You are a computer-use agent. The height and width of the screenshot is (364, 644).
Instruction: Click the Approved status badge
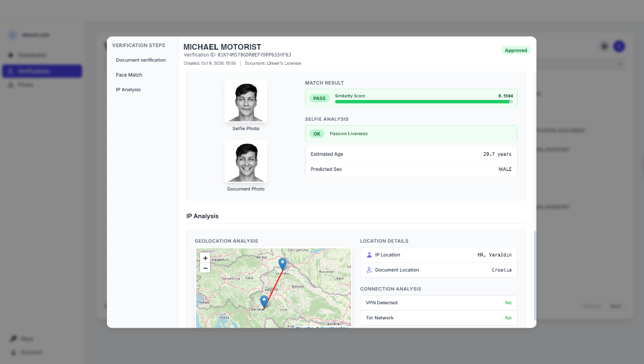tap(516, 50)
